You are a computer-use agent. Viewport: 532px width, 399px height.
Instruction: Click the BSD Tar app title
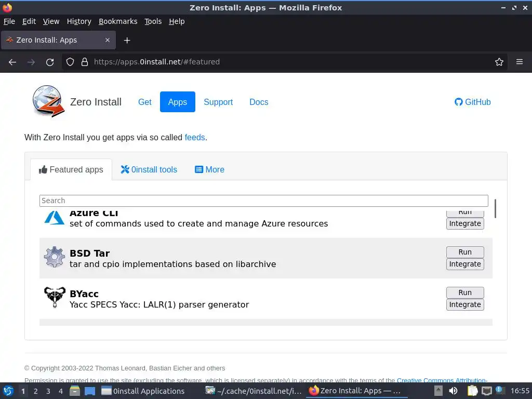pos(89,254)
